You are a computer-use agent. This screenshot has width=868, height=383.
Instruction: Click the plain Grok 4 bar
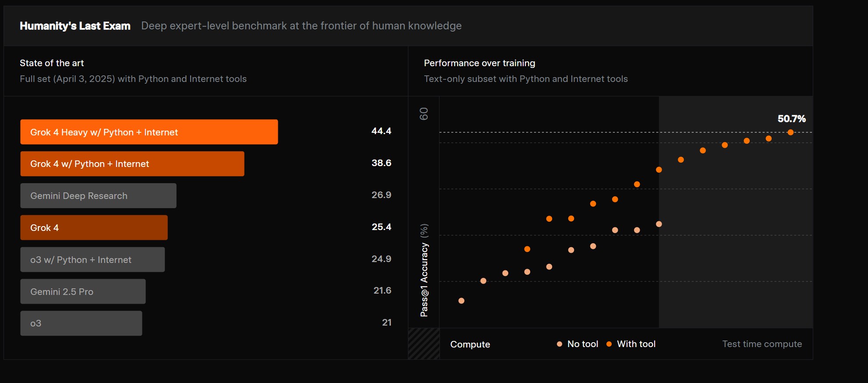coord(94,227)
